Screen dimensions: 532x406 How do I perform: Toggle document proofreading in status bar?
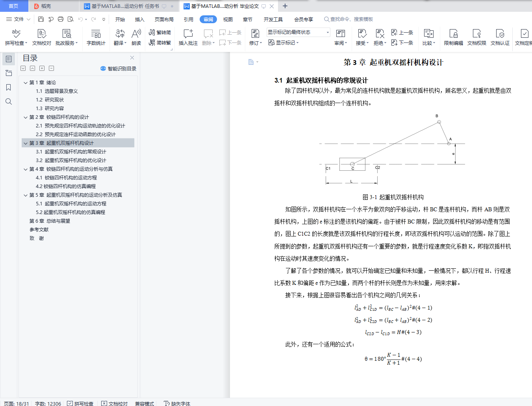115,404
